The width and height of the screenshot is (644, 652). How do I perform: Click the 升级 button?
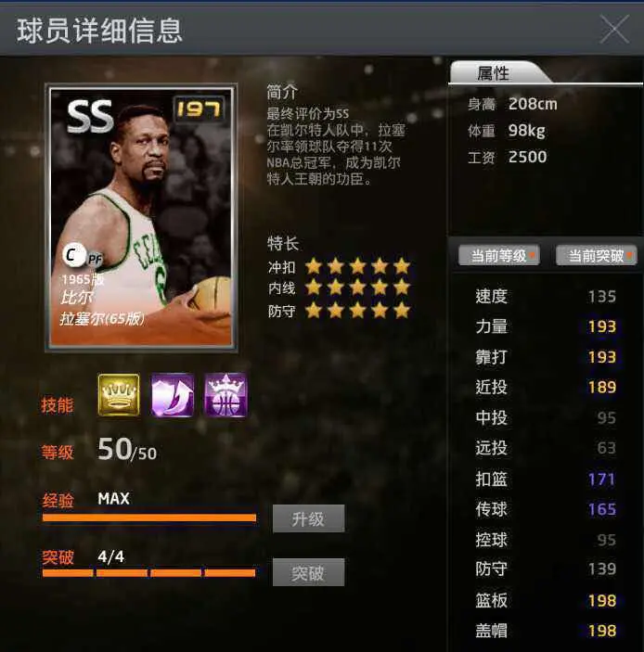click(308, 518)
